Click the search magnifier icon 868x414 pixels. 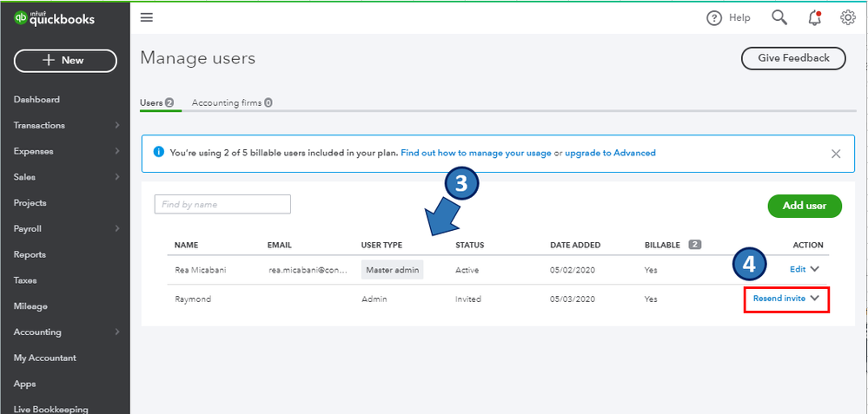[x=779, y=18]
